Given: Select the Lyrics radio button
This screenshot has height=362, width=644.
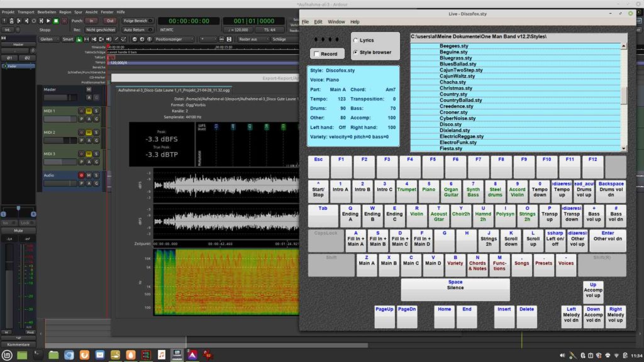Looking at the screenshot, I should [x=356, y=40].
